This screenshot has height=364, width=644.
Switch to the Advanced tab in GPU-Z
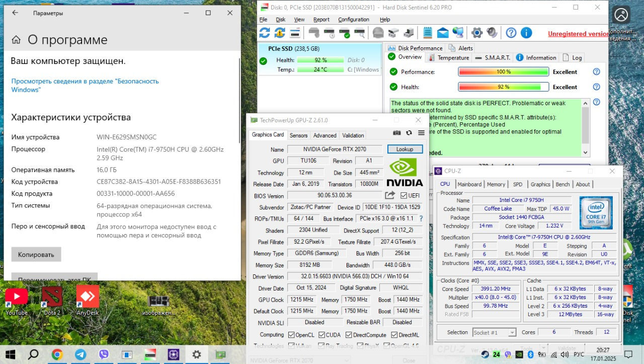click(325, 135)
